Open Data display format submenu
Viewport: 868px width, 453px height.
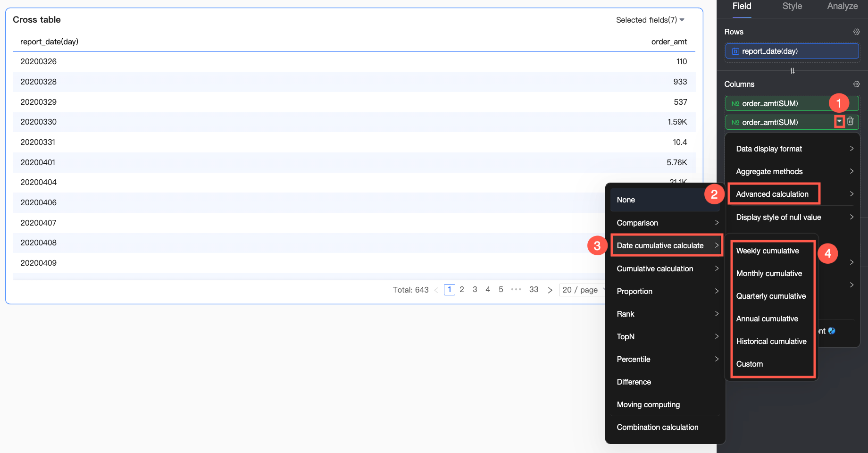(x=794, y=149)
